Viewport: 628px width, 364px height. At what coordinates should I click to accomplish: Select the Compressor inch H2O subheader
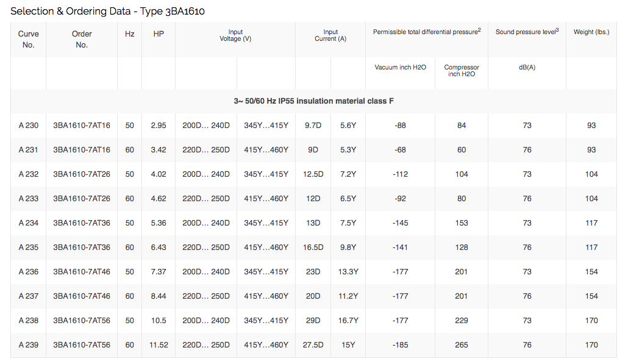(x=462, y=71)
